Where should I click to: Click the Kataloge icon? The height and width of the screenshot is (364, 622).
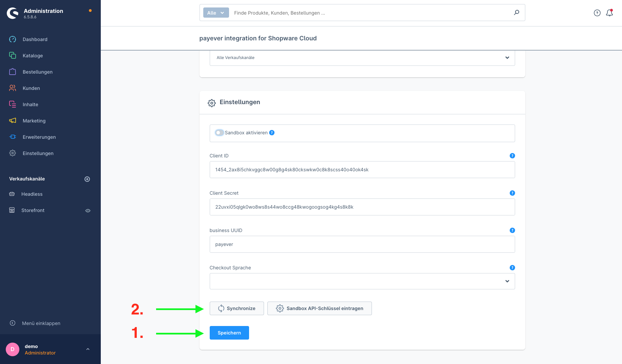pos(13,55)
